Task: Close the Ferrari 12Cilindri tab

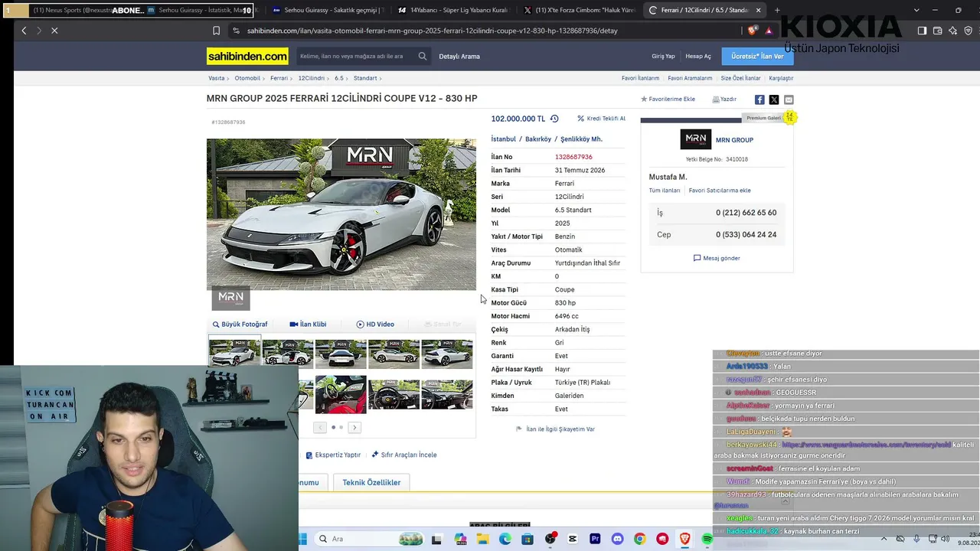Action: click(758, 10)
